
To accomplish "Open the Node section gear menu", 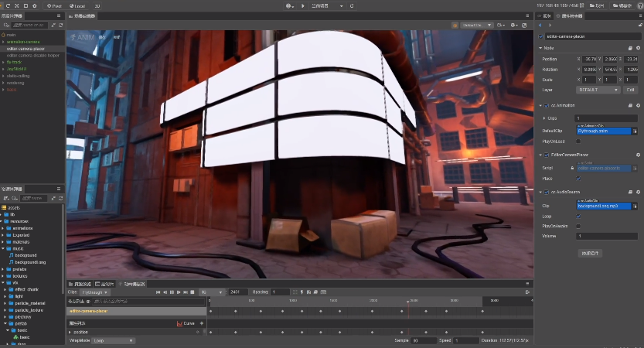I will [638, 48].
